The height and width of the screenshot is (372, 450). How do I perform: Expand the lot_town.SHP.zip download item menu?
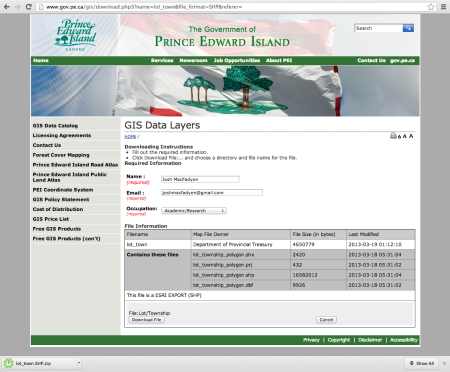click(79, 363)
